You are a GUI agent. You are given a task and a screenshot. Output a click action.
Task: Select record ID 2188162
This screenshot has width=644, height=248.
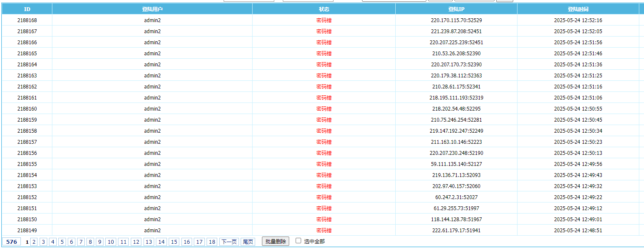[x=27, y=86]
